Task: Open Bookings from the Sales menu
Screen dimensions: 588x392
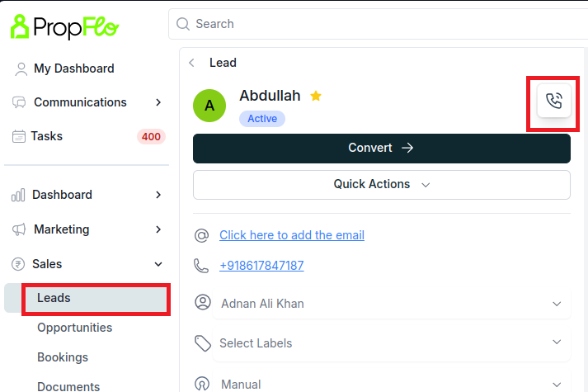Action: (x=63, y=357)
